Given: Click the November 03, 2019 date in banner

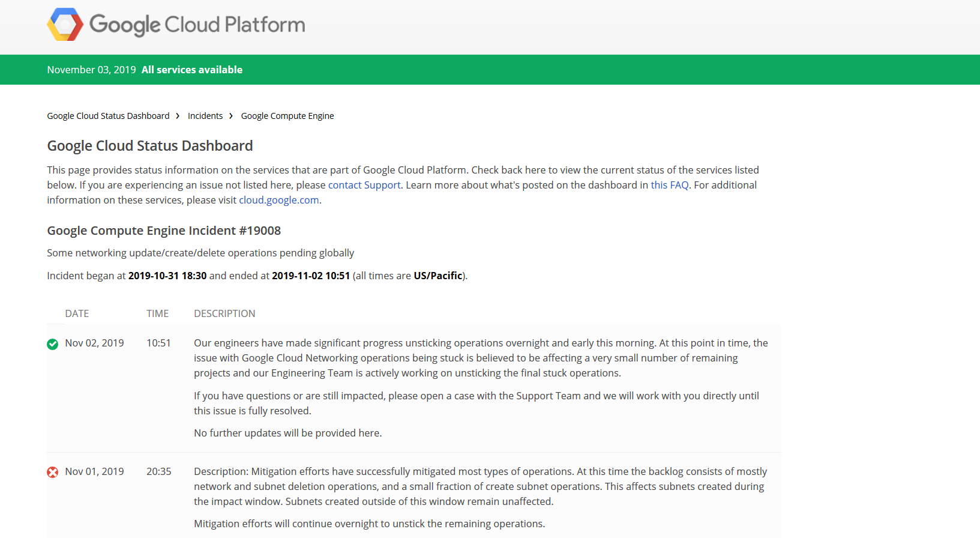Looking at the screenshot, I should [92, 70].
